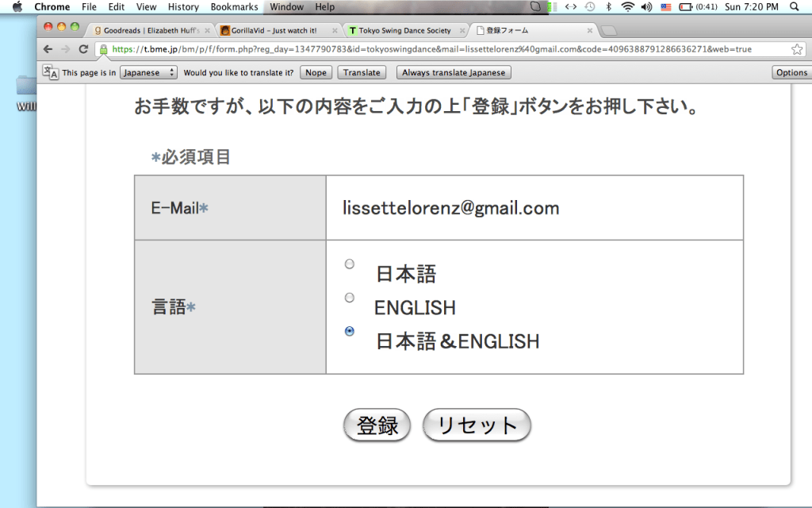Click the volume icon in menu bar
The height and width of the screenshot is (508, 812).
646,7
